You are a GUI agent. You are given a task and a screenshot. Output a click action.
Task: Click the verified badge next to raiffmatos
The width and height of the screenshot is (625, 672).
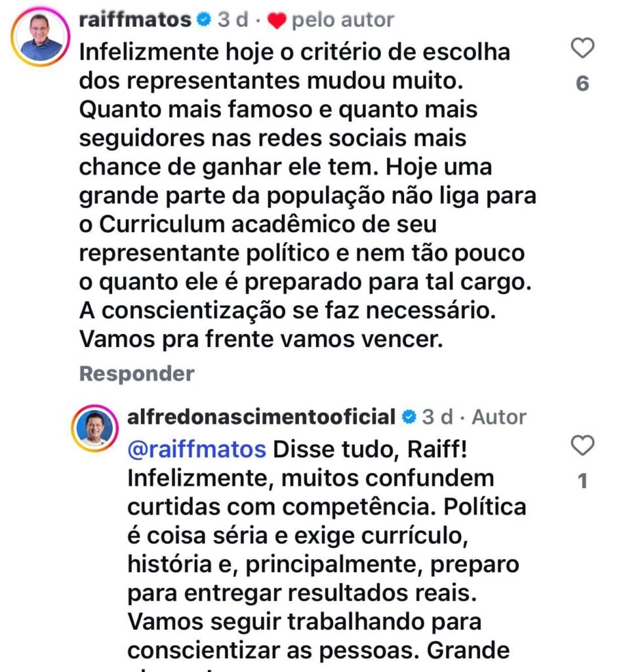point(204,20)
